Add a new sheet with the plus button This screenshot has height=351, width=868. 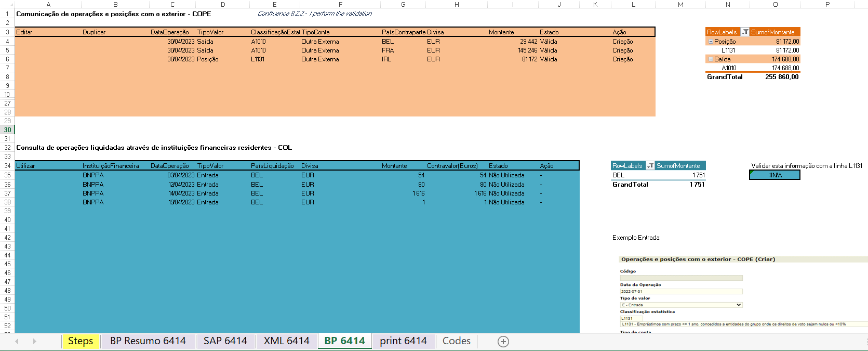point(503,341)
